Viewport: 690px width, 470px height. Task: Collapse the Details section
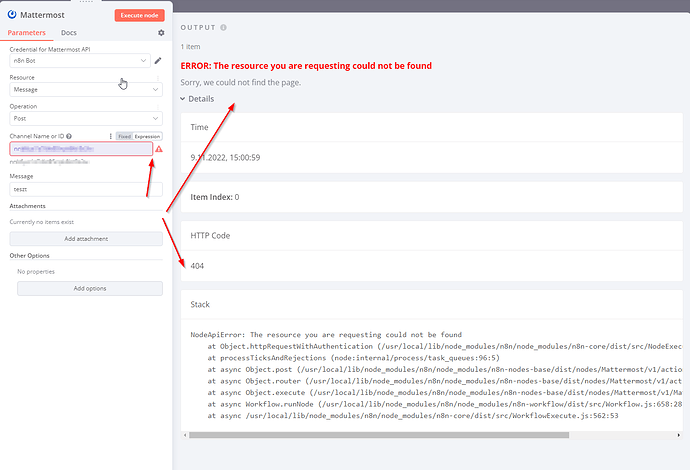click(x=197, y=99)
